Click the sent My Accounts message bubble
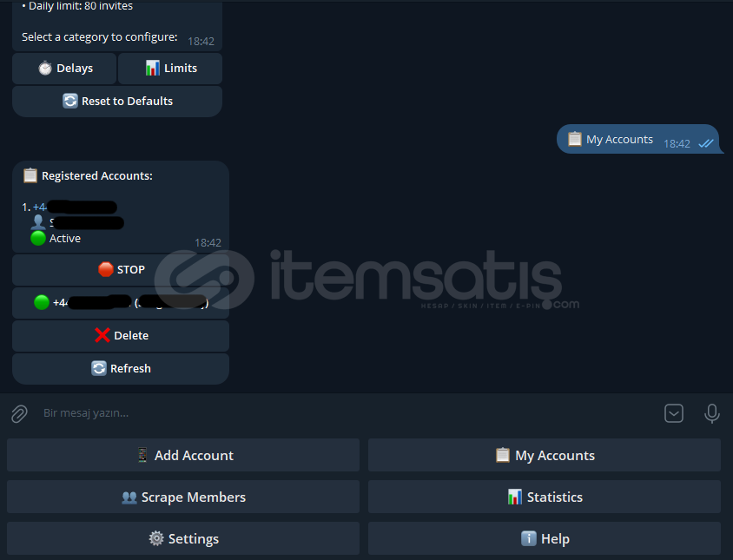The width and height of the screenshot is (733, 560). point(637,139)
